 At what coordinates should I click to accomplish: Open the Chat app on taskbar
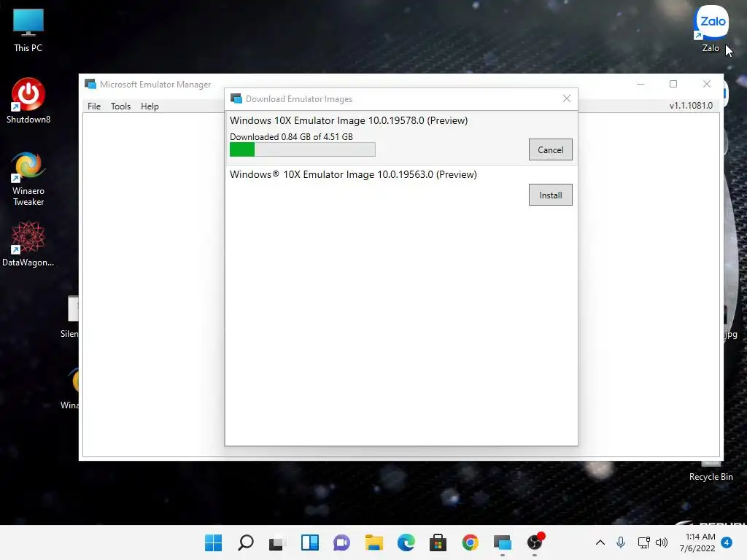coord(341,542)
